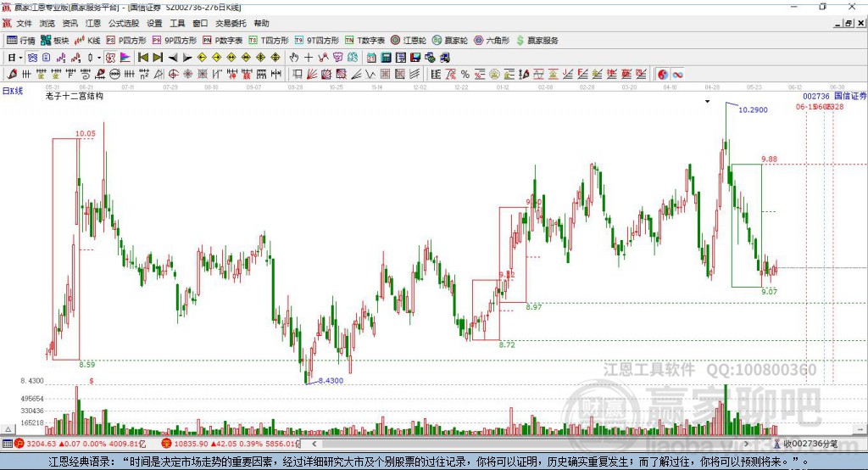The image size is (868, 470).
Task: Open the calculator icon
Action: pyautogui.click(x=387, y=58)
